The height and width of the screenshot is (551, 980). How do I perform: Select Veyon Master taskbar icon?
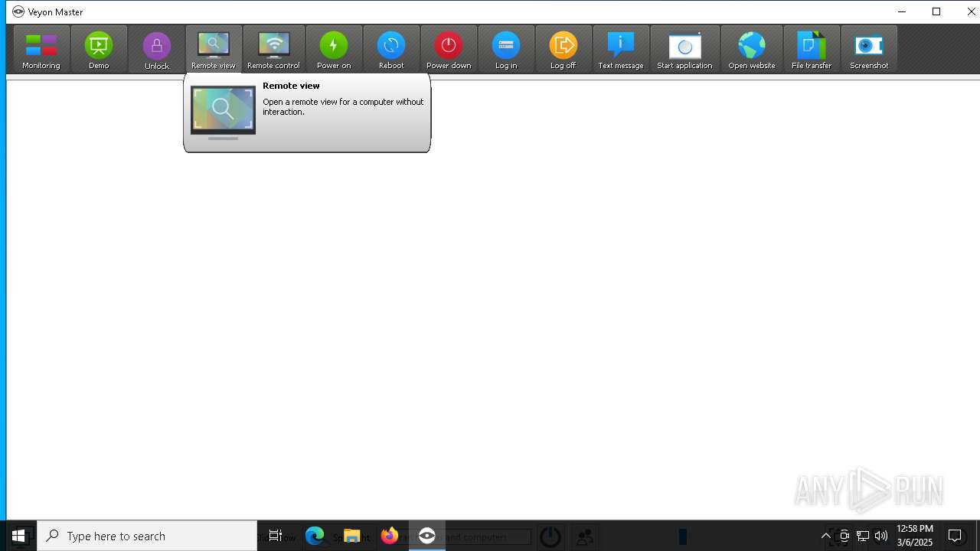[x=427, y=536]
